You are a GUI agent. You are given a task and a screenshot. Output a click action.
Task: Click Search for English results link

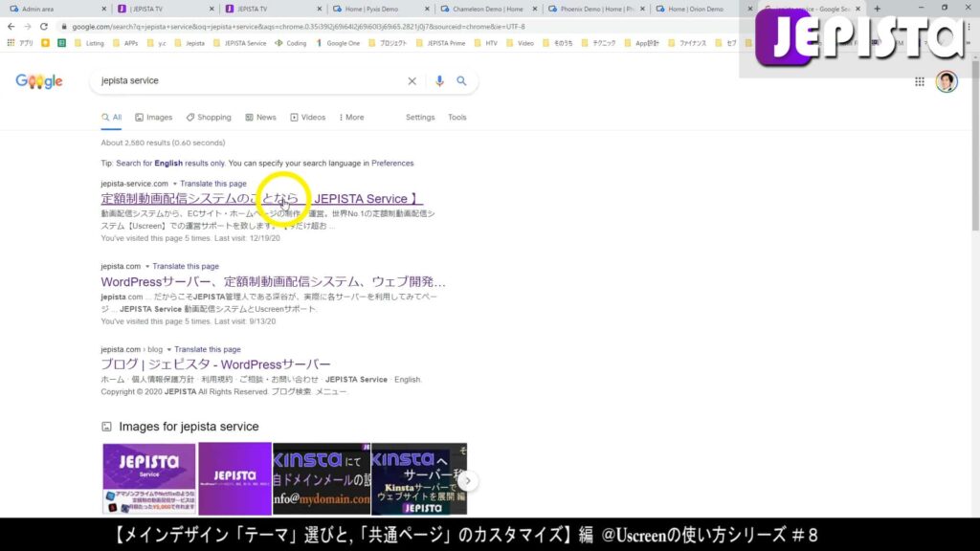point(170,164)
